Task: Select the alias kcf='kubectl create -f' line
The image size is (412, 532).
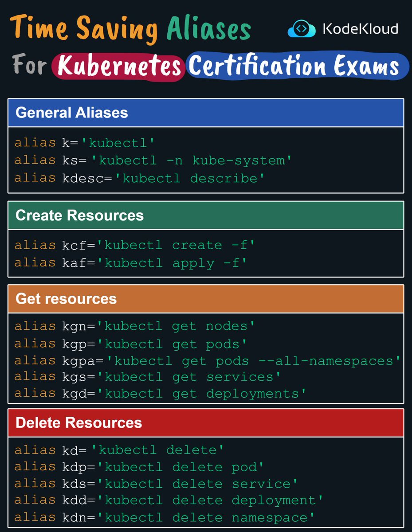Action: coord(135,245)
